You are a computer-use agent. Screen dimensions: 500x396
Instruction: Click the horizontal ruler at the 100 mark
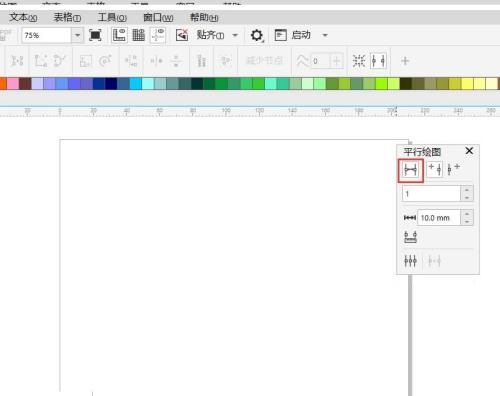[x=226, y=111]
